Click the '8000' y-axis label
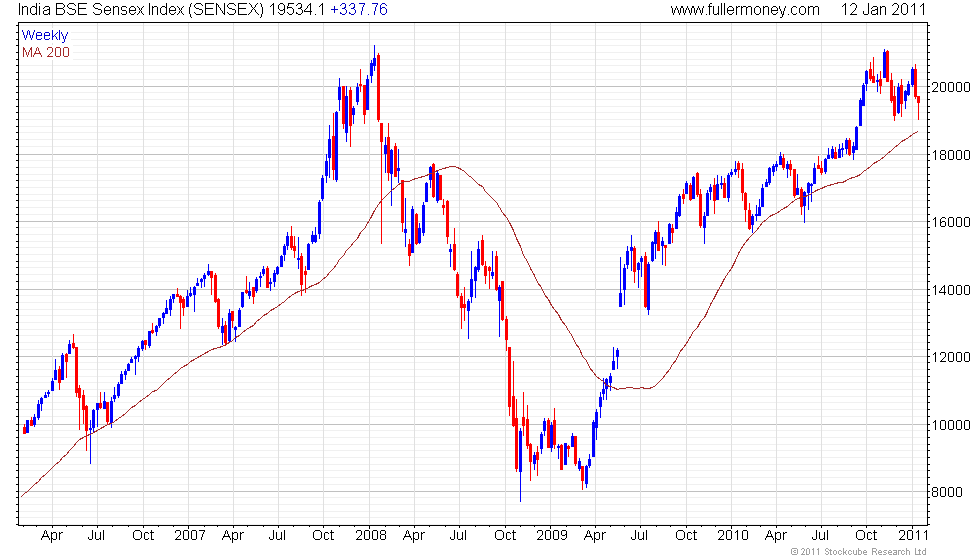This screenshot has height=560, width=980. [947, 492]
